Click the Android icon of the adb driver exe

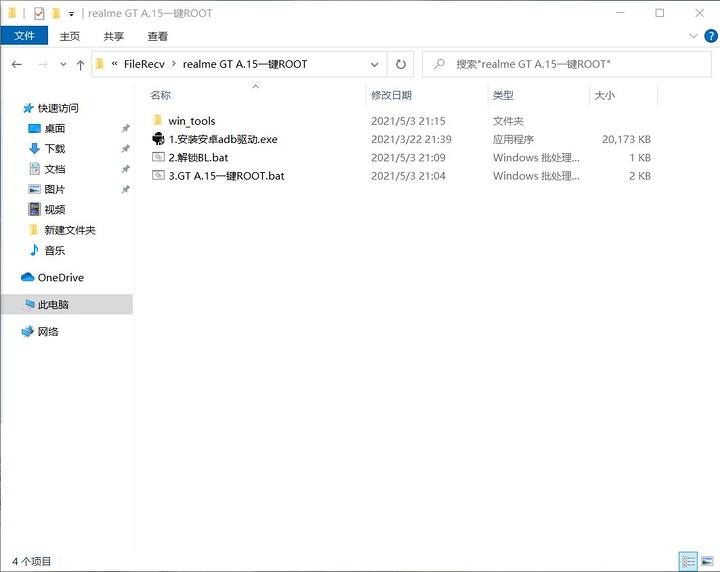tap(158, 139)
